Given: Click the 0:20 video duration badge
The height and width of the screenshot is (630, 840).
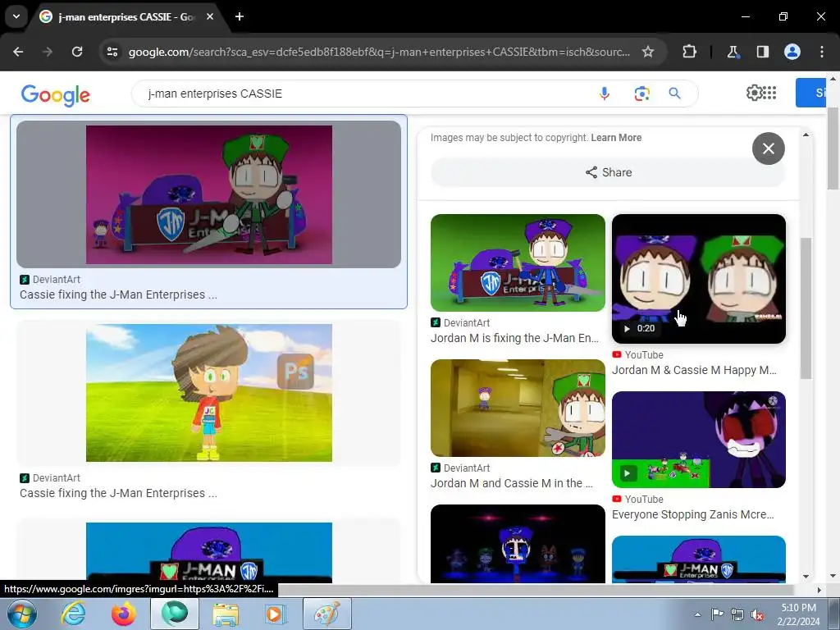Looking at the screenshot, I should pos(639,328).
